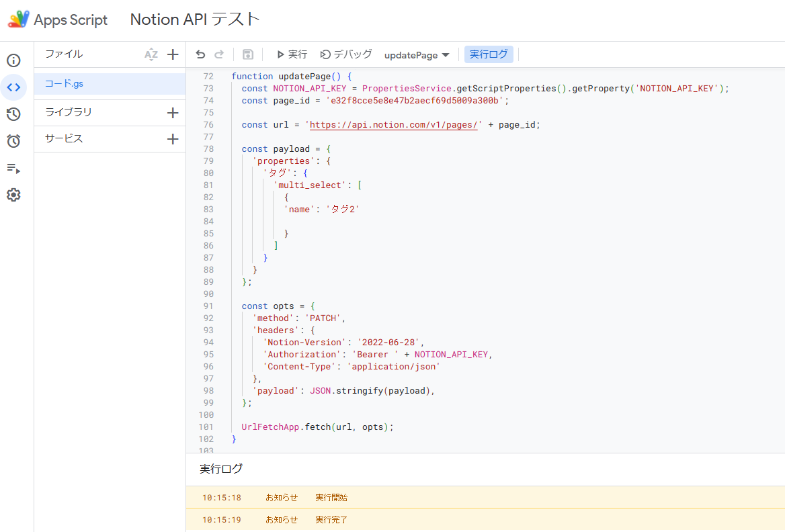Click the Notion API テスト project title
785x532 pixels.
point(196,19)
